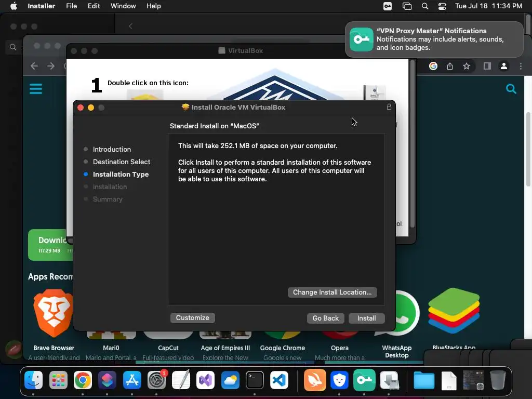The image size is (532, 399).
Task: Open the blue shield app in Dock
Action: [339, 380]
